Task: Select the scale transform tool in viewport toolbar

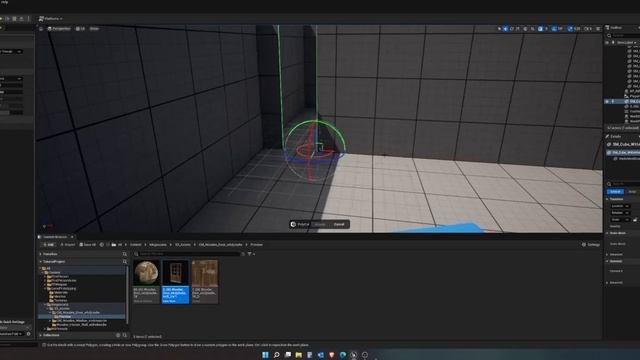Action: [x=518, y=29]
